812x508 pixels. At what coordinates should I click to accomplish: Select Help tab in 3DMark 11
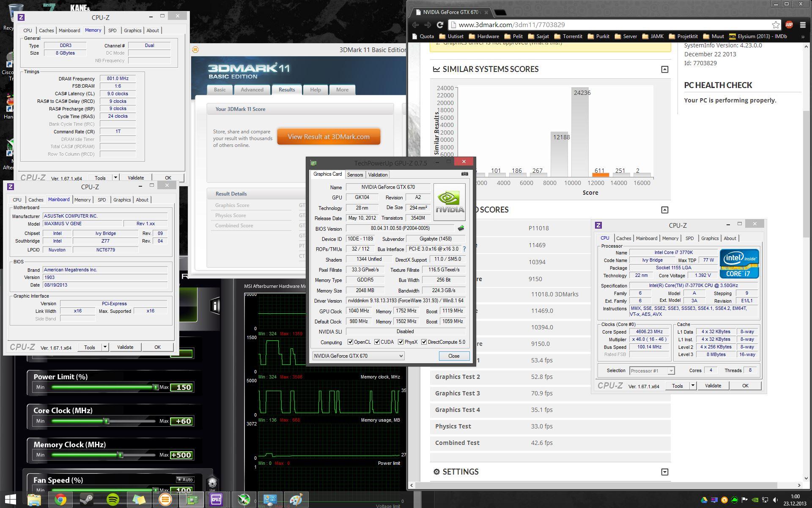[315, 90]
